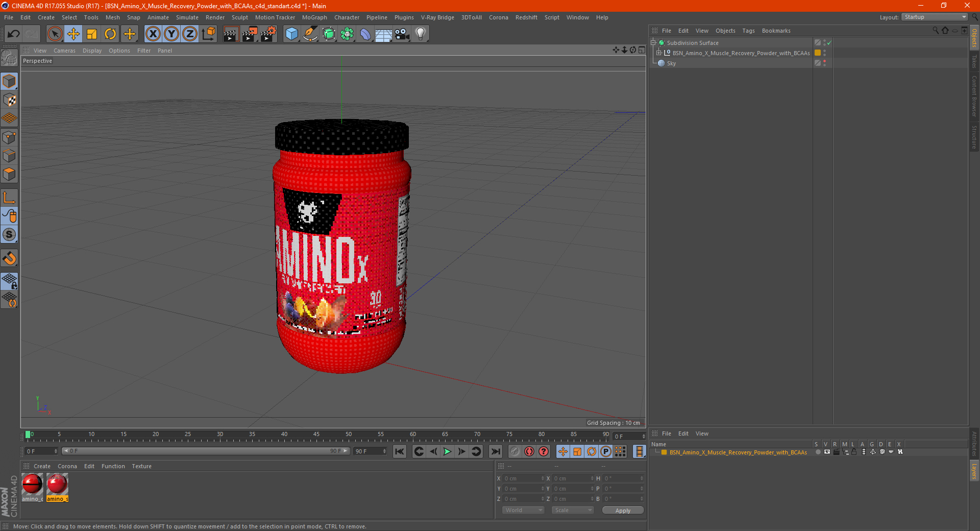
Task: Go to start of animation
Action: click(400, 451)
